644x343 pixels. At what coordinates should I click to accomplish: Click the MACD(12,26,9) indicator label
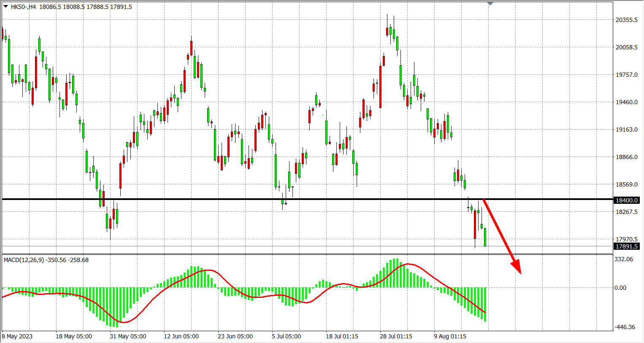coord(24,260)
